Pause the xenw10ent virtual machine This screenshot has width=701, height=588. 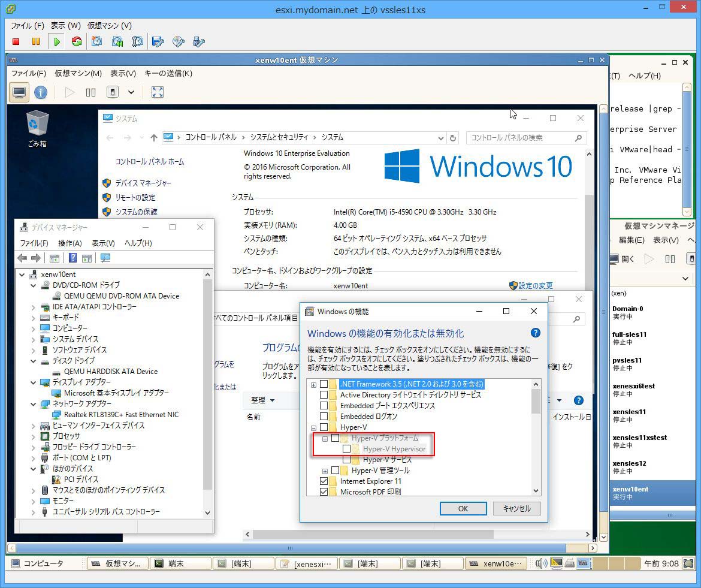90,92
